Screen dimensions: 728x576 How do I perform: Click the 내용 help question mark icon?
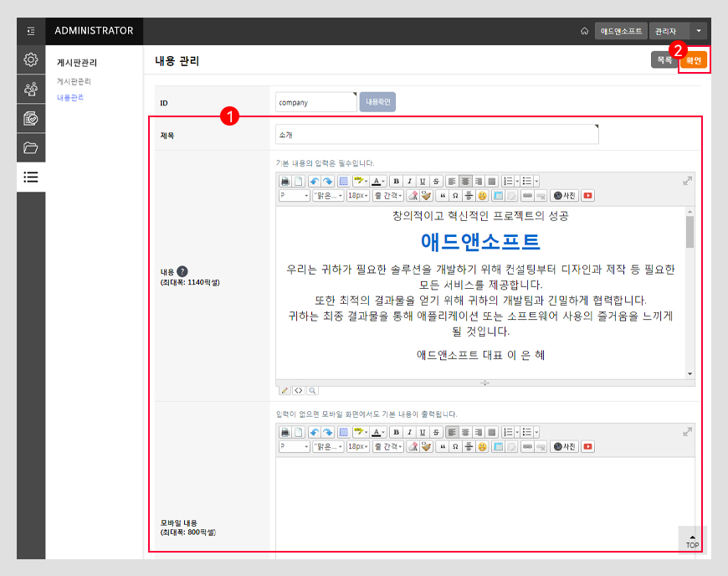pyautogui.click(x=182, y=271)
